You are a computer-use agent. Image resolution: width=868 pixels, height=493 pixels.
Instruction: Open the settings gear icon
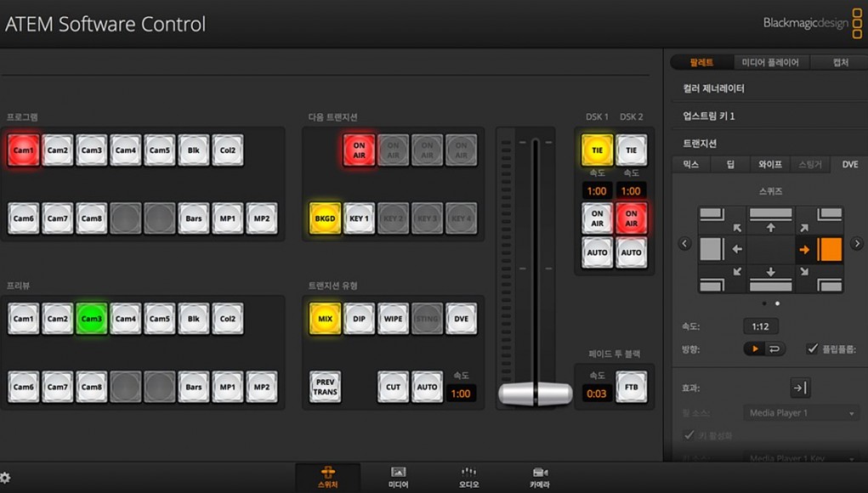(x=5, y=478)
